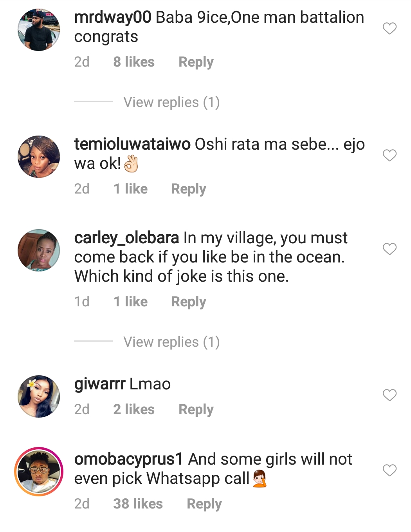This screenshot has height=532, width=411.
Task: Reply to carley_olebara's comment
Action: [x=189, y=302]
